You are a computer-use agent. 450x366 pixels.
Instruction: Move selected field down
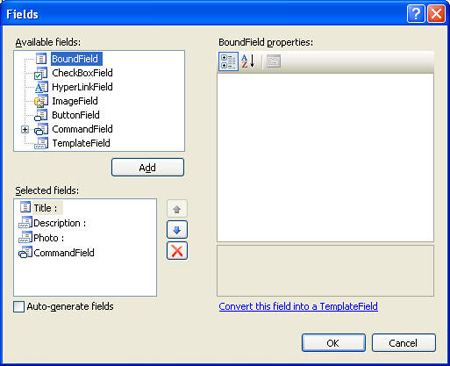tap(177, 230)
